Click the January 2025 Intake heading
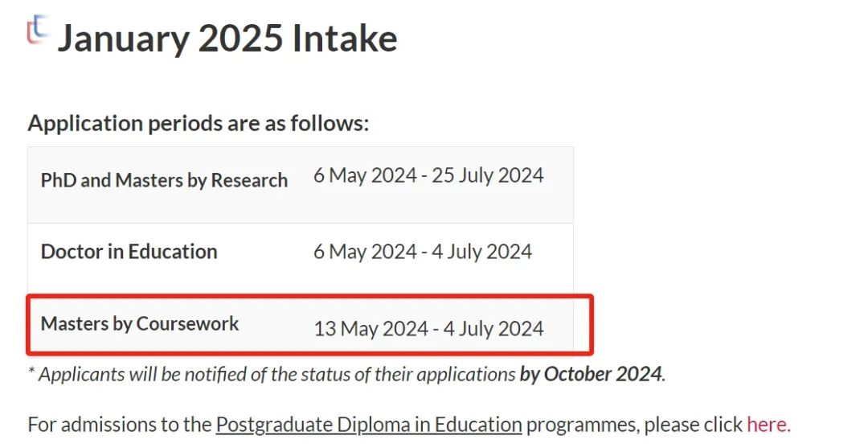The image size is (868, 448). pyautogui.click(x=227, y=39)
